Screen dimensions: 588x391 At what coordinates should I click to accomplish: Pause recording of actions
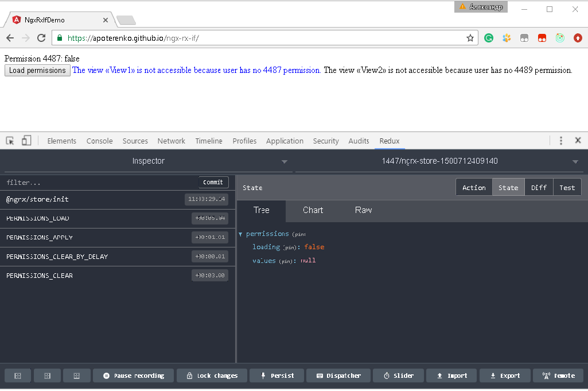coord(134,375)
